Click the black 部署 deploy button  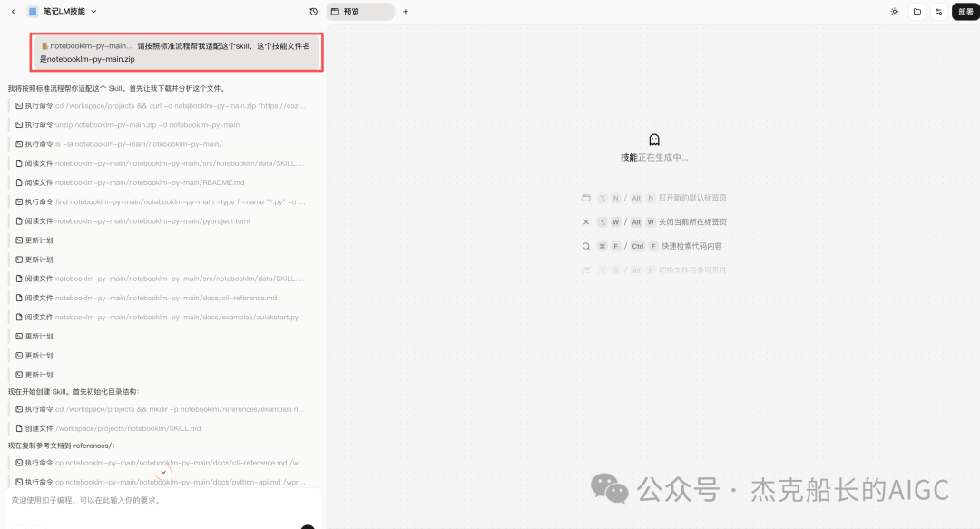(965, 11)
